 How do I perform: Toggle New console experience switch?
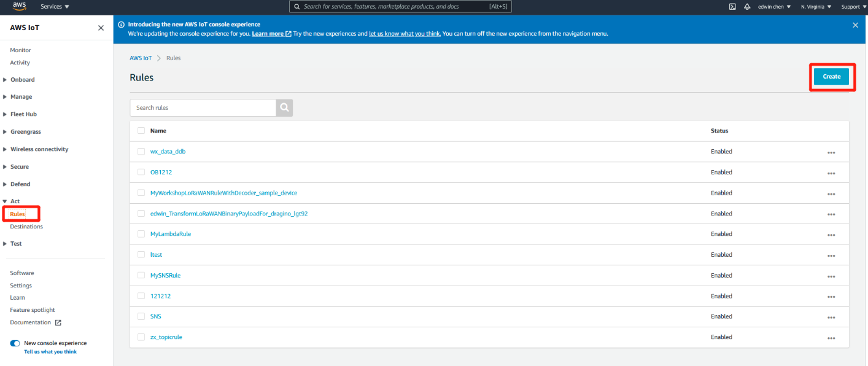pyautogui.click(x=15, y=343)
